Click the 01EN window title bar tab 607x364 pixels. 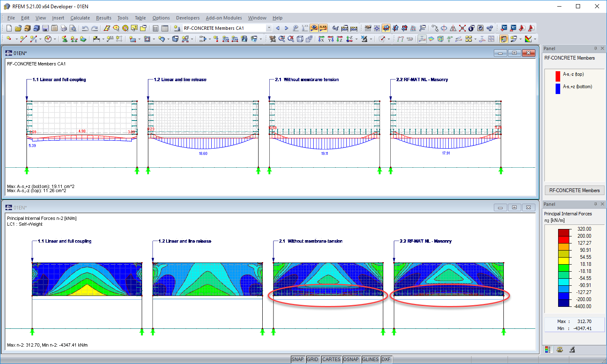point(17,53)
